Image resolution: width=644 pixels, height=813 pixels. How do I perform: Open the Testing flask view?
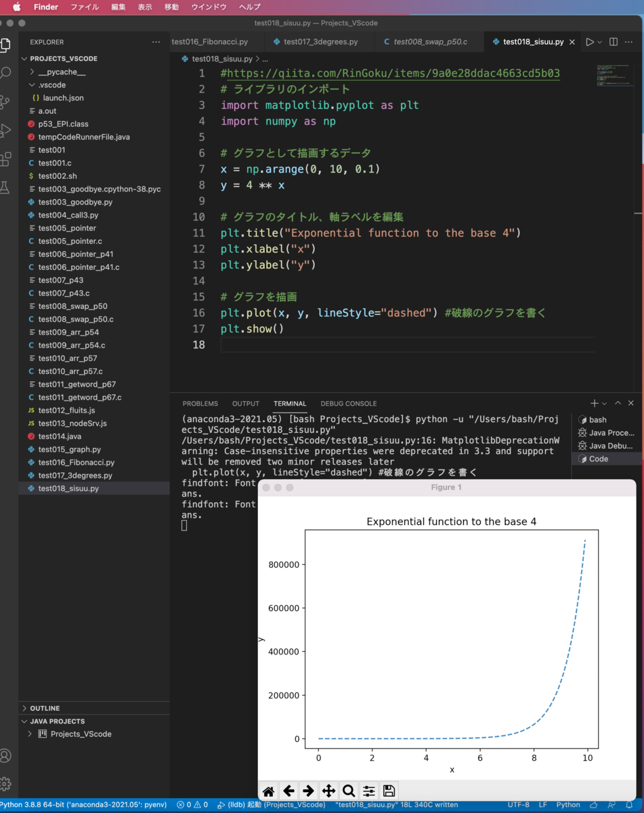tap(5, 188)
